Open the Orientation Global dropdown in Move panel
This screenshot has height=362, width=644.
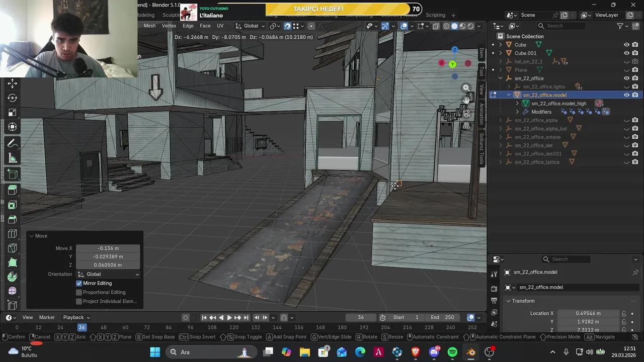click(x=108, y=274)
